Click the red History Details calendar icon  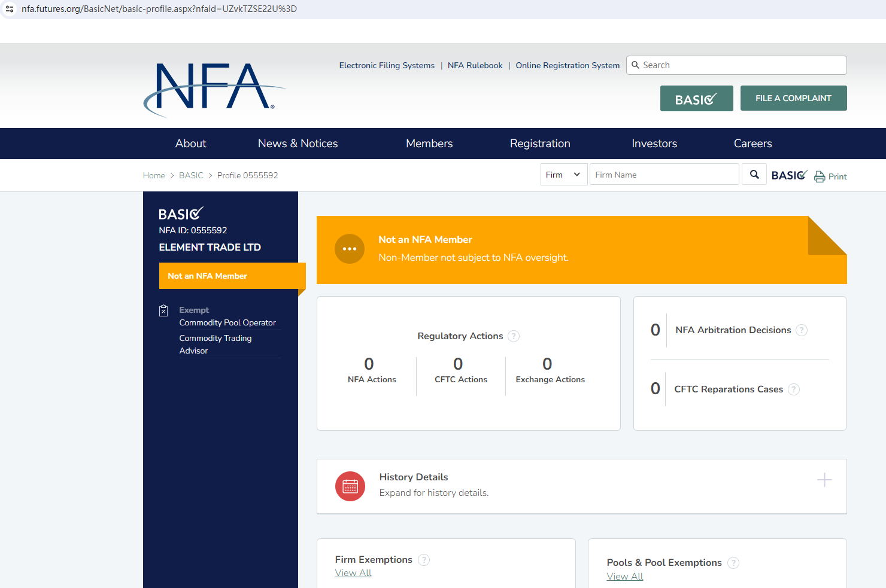click(350, 486)
